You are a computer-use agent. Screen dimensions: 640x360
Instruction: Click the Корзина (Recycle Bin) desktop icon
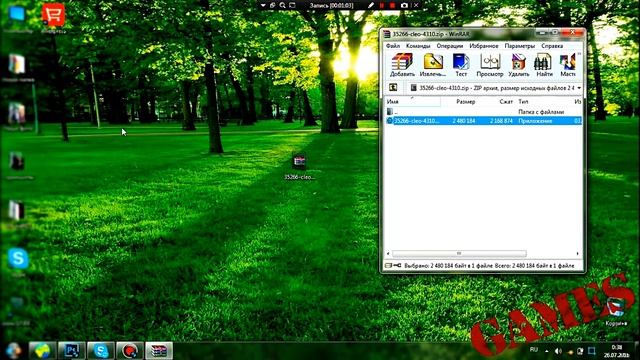(616, 312)
